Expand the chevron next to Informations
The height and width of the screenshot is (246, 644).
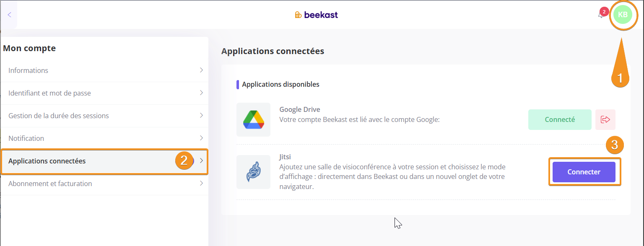point(201,70)
